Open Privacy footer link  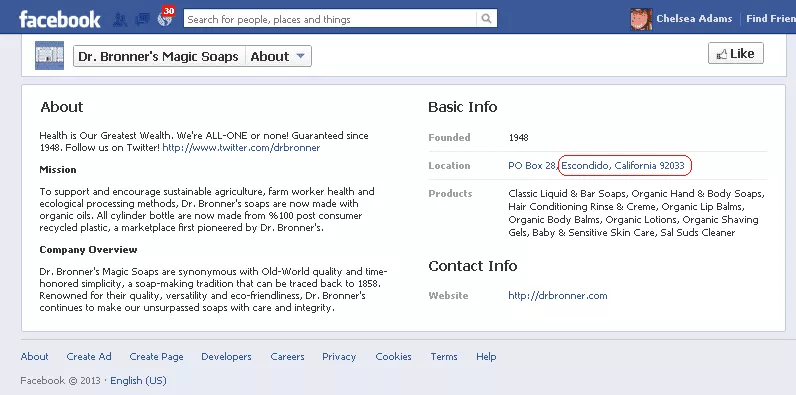(x=339, y=356)
